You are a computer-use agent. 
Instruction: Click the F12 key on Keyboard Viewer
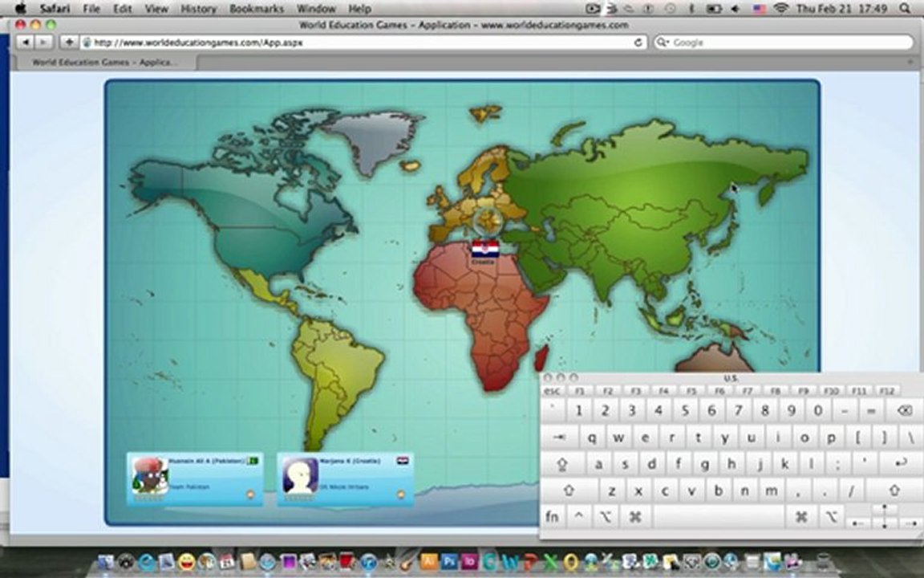pyautogui.click(x=886, y=390)
